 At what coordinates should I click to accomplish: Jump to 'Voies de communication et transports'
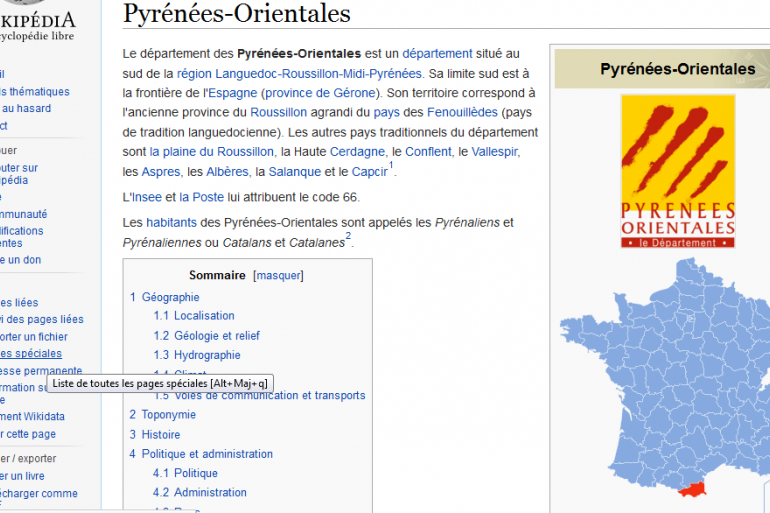coord(269,395)
